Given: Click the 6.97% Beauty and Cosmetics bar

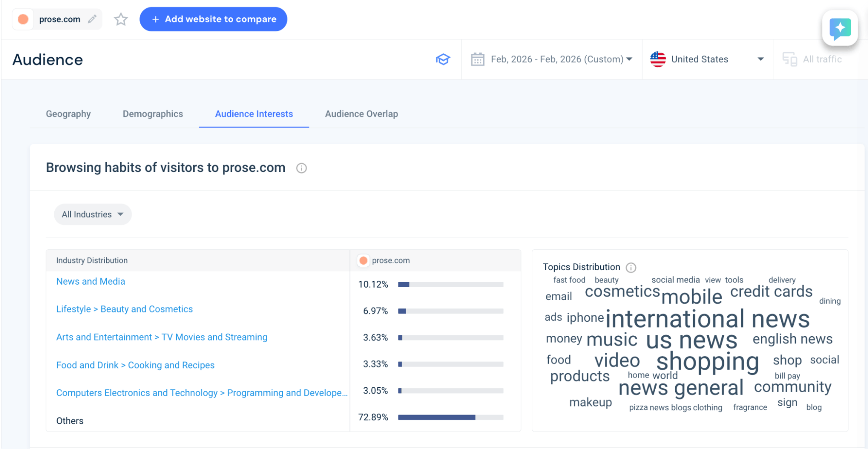Looking at the screenshot, I should 450,311.
